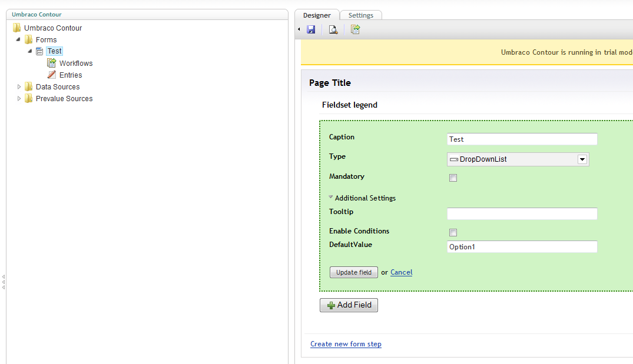The height and width of the screenshot is (364, 633).
Task: Expand the Data Sources tree node
Action: point(19,86)
